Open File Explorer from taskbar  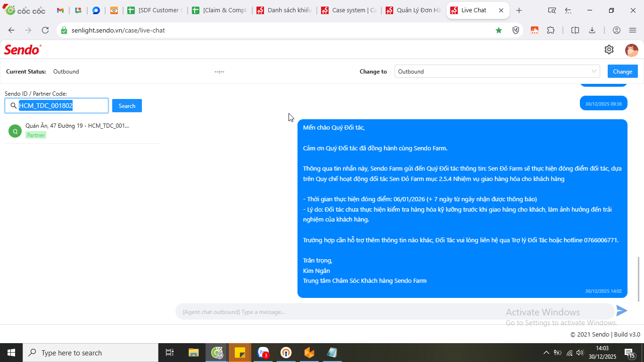pyautogui.click(x=193, y=353)
